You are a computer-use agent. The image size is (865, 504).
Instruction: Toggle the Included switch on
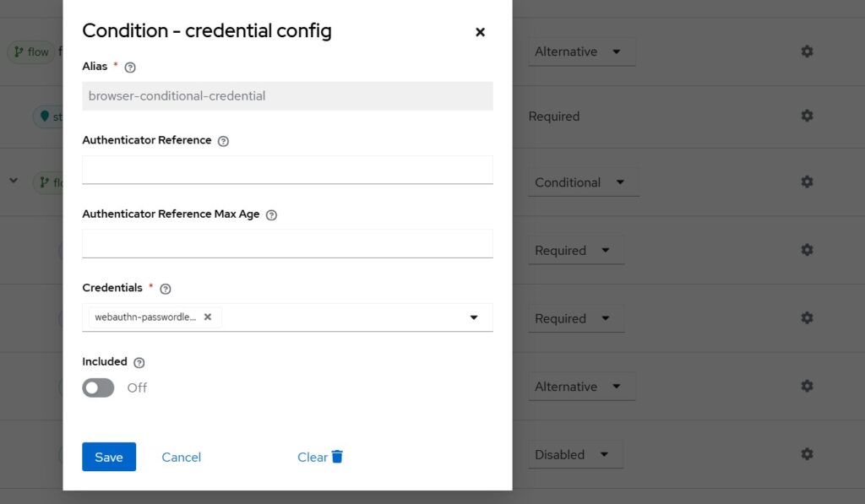click(x=99, y=387)
